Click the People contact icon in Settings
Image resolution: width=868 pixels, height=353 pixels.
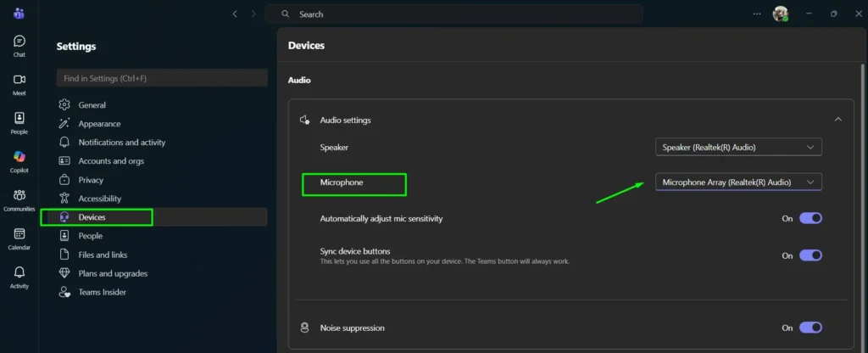(64, 236)
